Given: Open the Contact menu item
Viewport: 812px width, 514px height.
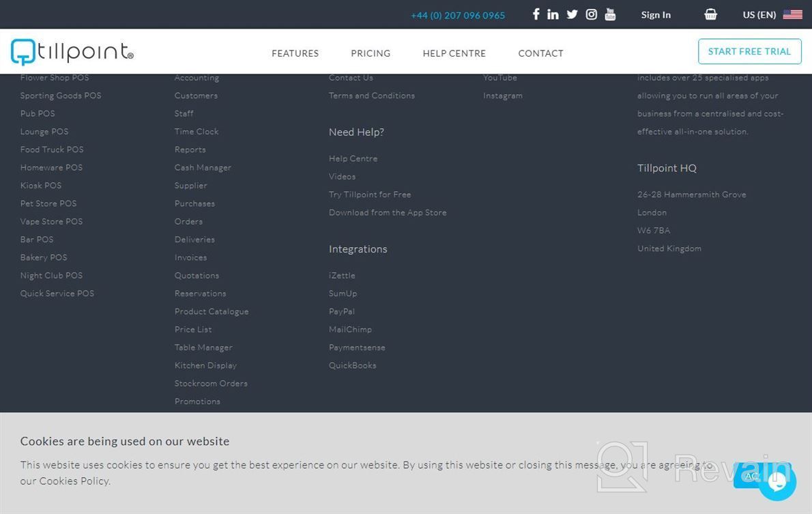Looking at the screenshot, I should tap(540, 53).
